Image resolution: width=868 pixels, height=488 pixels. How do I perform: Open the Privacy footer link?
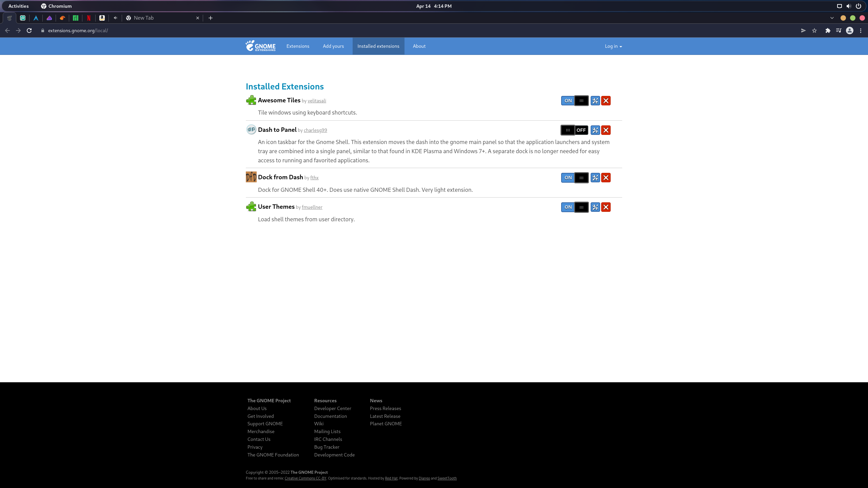pos(255,447)
